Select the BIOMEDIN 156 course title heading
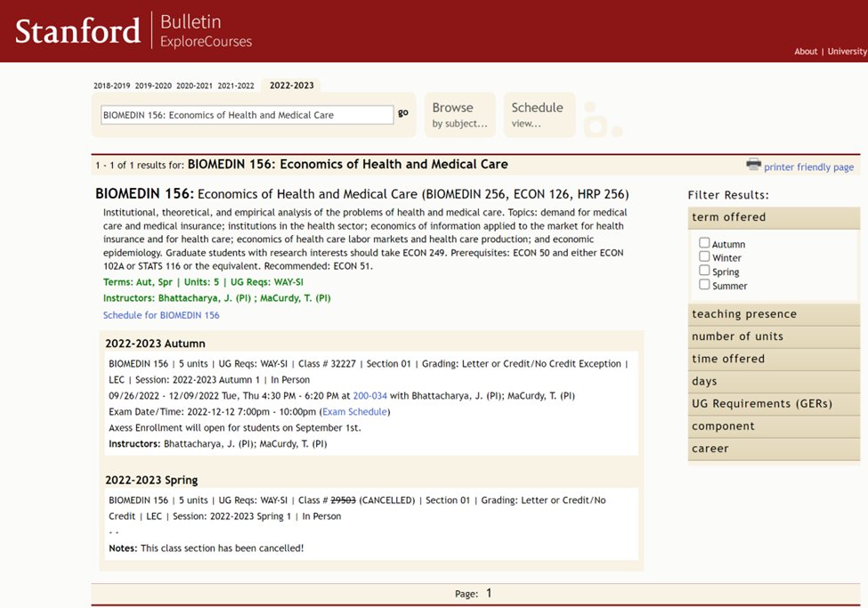Screen dimensions: 868x608 point(362,194)
